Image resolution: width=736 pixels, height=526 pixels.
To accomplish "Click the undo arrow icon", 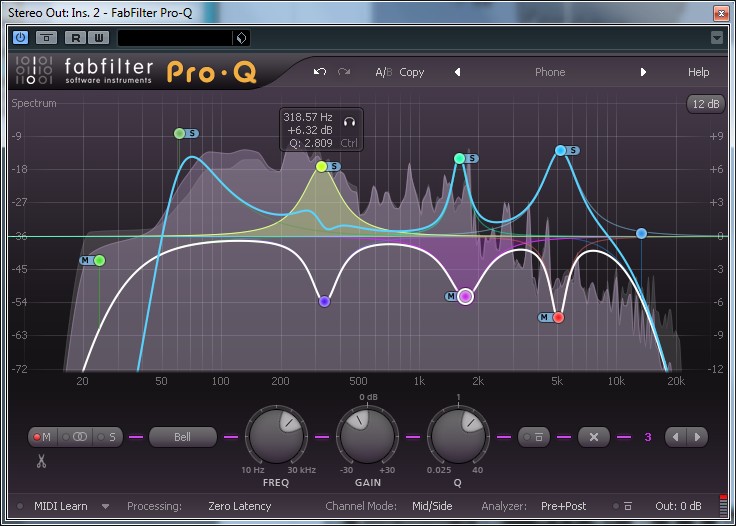I will point(320,72).
